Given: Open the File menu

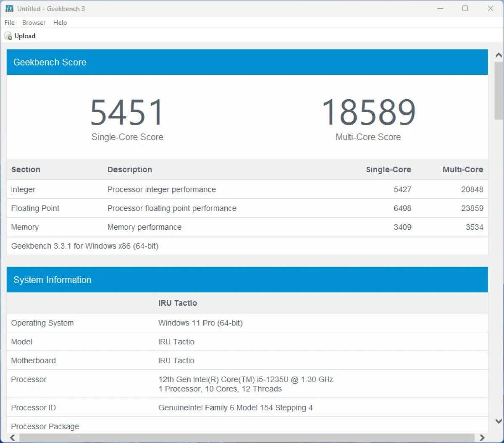Looking at the screenshot, I should (9, 23).
